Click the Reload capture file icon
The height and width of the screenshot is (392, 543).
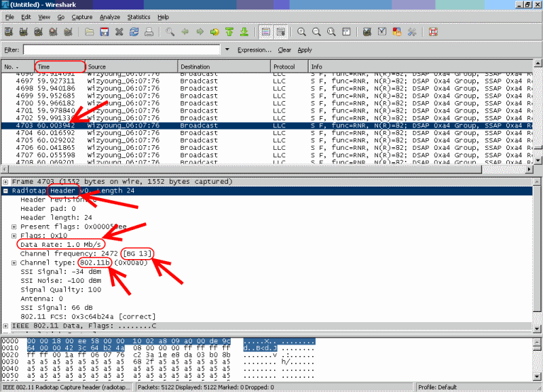pos(134,32)
